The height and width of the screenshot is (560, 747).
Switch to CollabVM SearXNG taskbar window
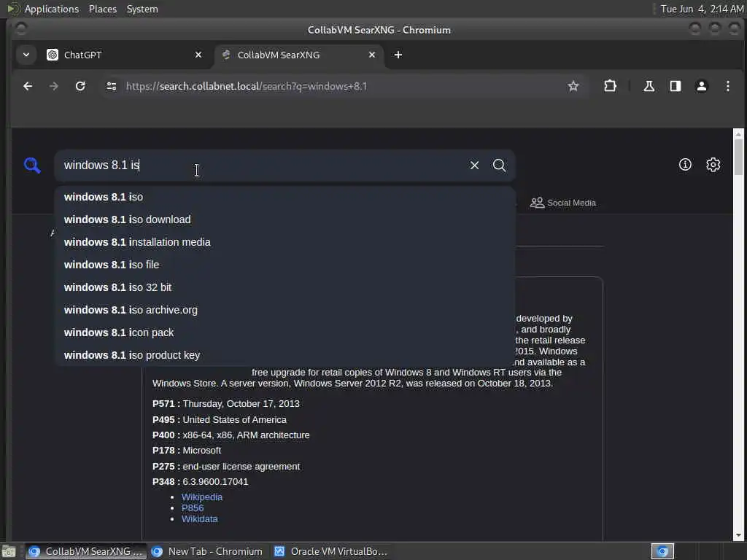point(86,551)
